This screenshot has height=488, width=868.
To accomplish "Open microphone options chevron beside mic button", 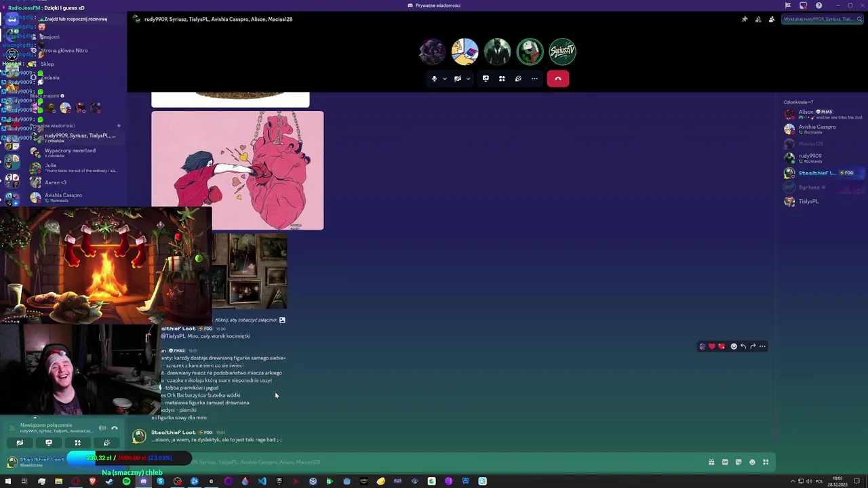I will [445, 79].
